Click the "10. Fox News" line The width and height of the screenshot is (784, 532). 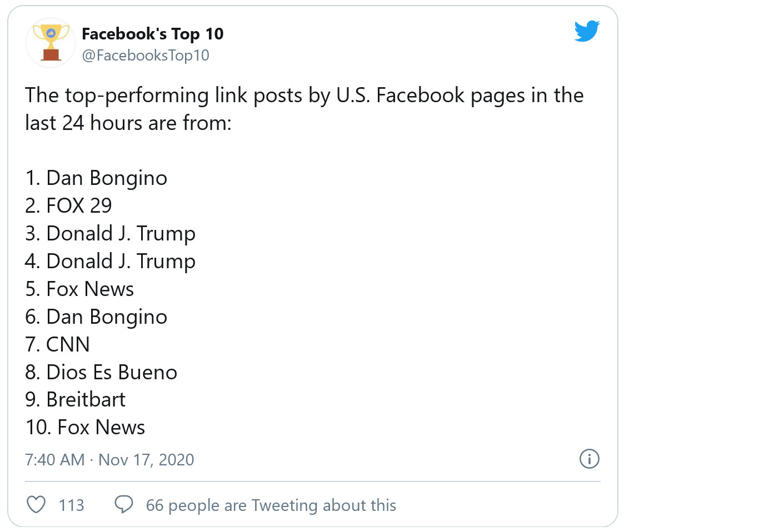click(85, 428)
